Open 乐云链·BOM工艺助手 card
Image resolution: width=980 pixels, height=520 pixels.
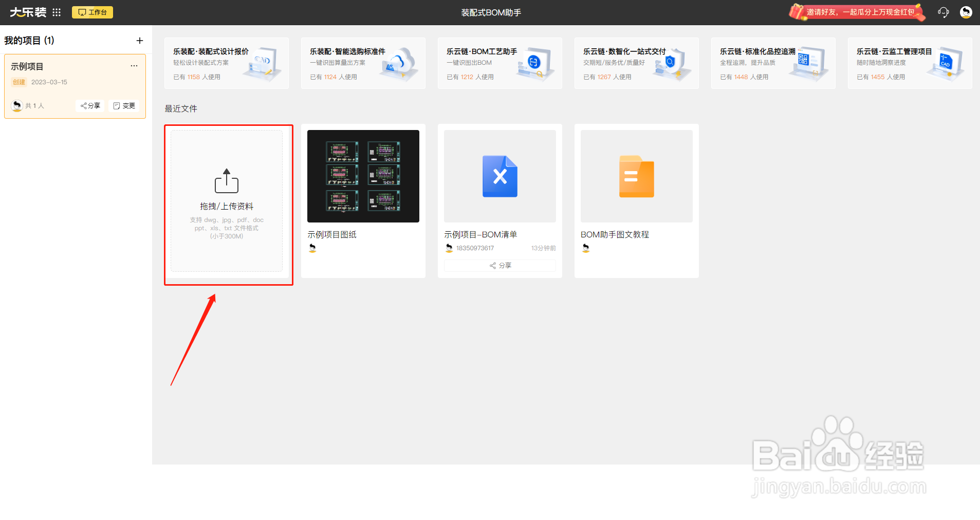coord(500,63)
